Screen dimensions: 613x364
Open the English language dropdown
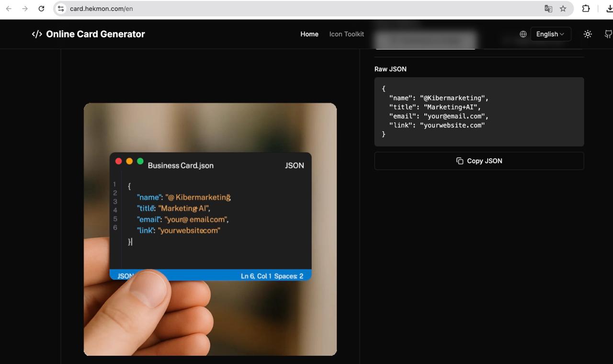tap(550, 34)
